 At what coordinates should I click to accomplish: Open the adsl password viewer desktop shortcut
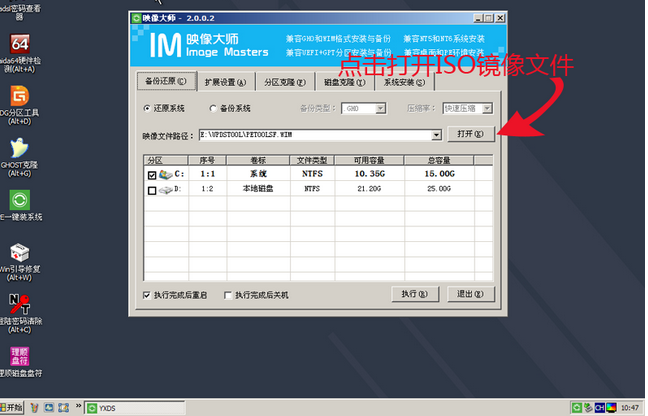pos(19,12)
